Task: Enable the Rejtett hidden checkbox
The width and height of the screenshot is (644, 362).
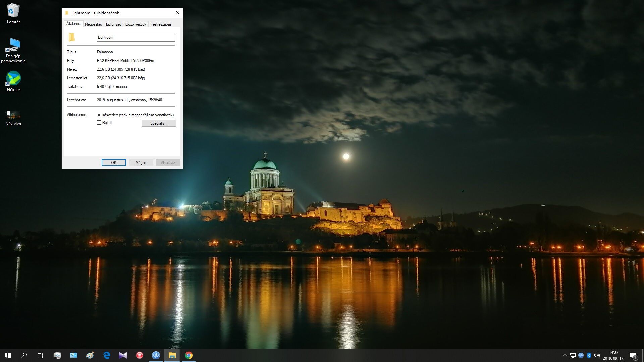Action: point(99,123)
